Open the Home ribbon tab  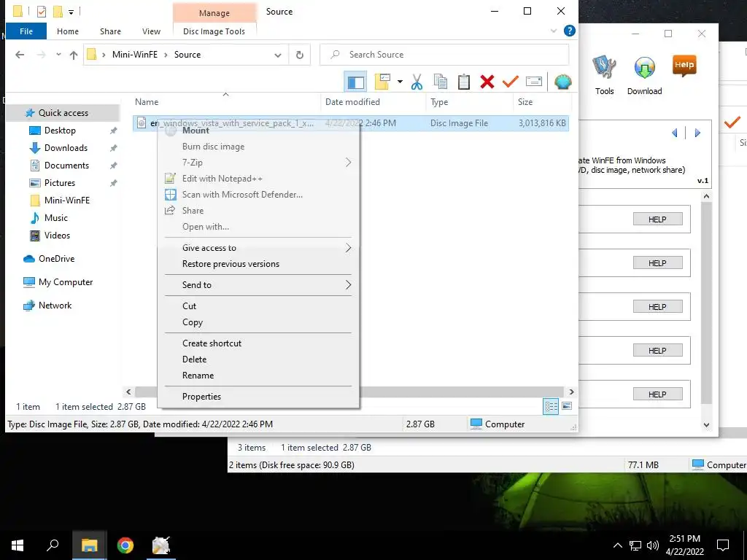pyautogui.click(x=68, y=31)
